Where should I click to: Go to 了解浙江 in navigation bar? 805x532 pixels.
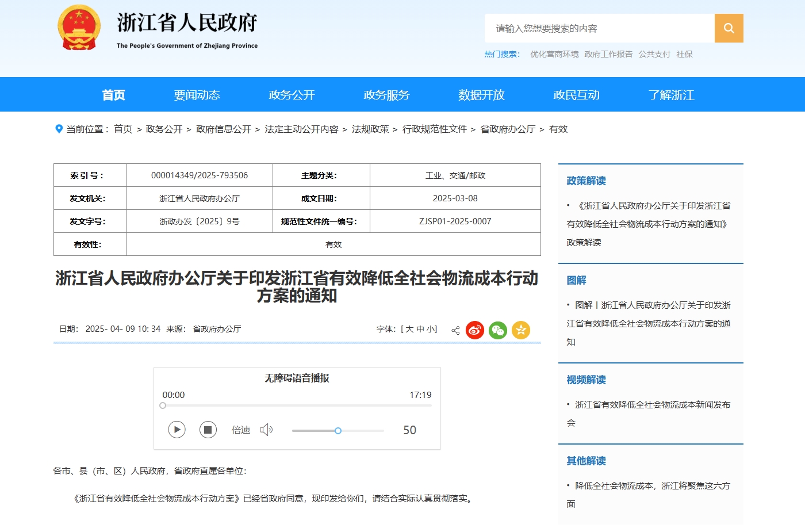[x=671, y=95]
